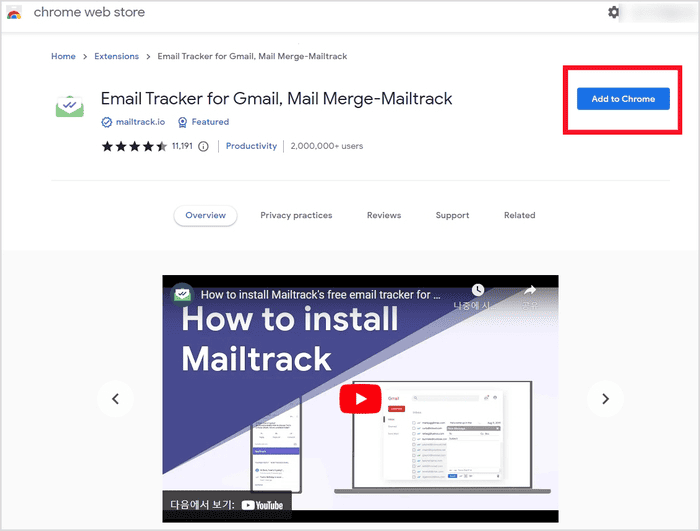The height and width of the screenshot is (531, 700).
Task: Go to the Extensions breadcrumb link
Action: 117,56
